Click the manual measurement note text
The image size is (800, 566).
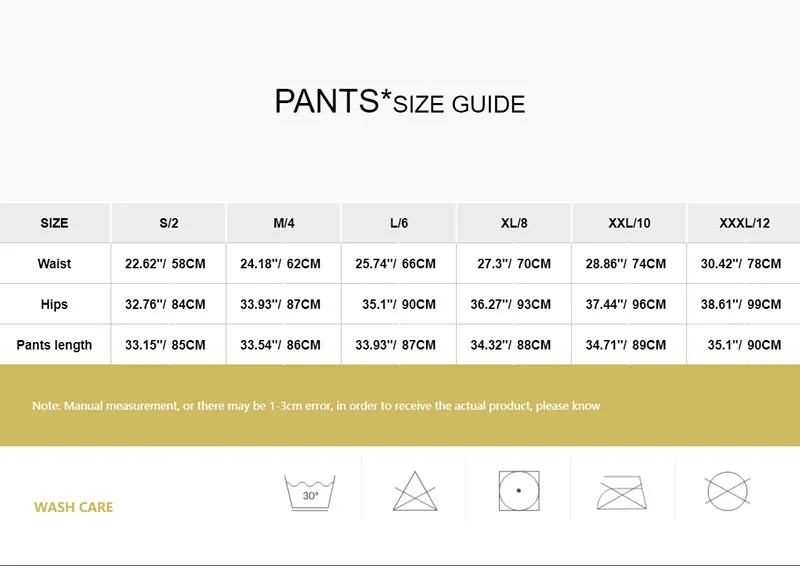tap(316, 406)
